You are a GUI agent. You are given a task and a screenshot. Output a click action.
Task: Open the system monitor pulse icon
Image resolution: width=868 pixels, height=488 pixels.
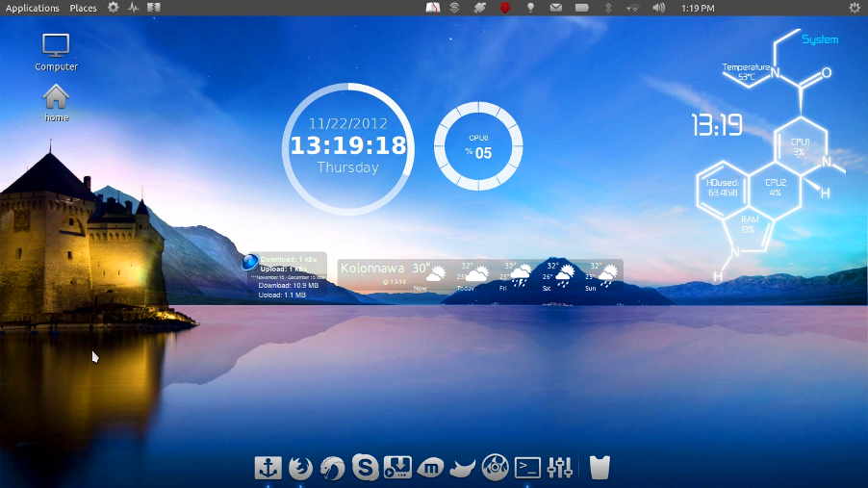pos(134,8)
